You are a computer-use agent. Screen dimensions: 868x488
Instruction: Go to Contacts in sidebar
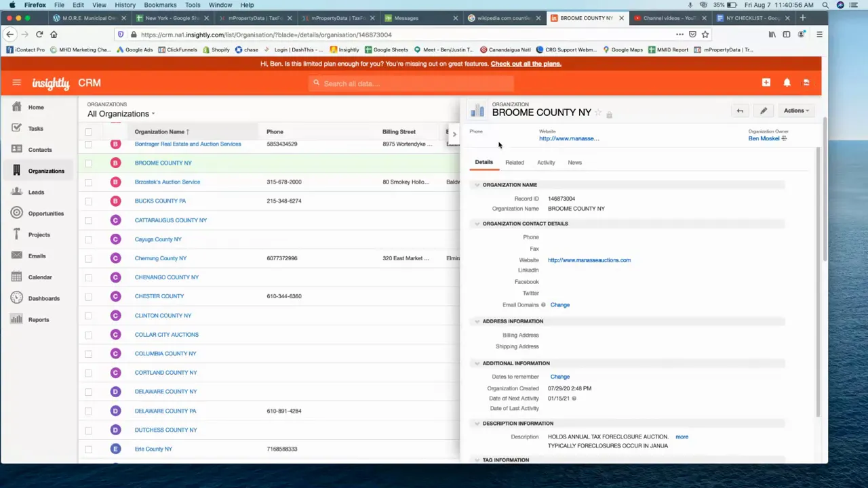[40, 150]
